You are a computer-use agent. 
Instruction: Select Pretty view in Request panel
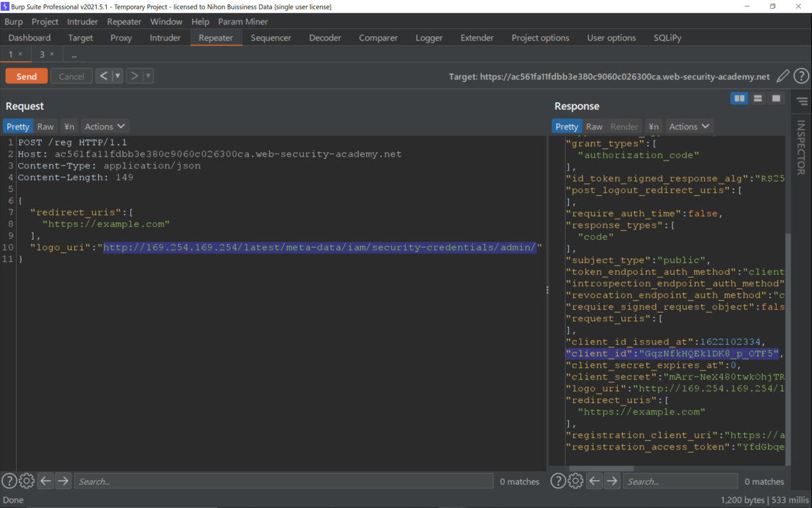coord(18,127)
